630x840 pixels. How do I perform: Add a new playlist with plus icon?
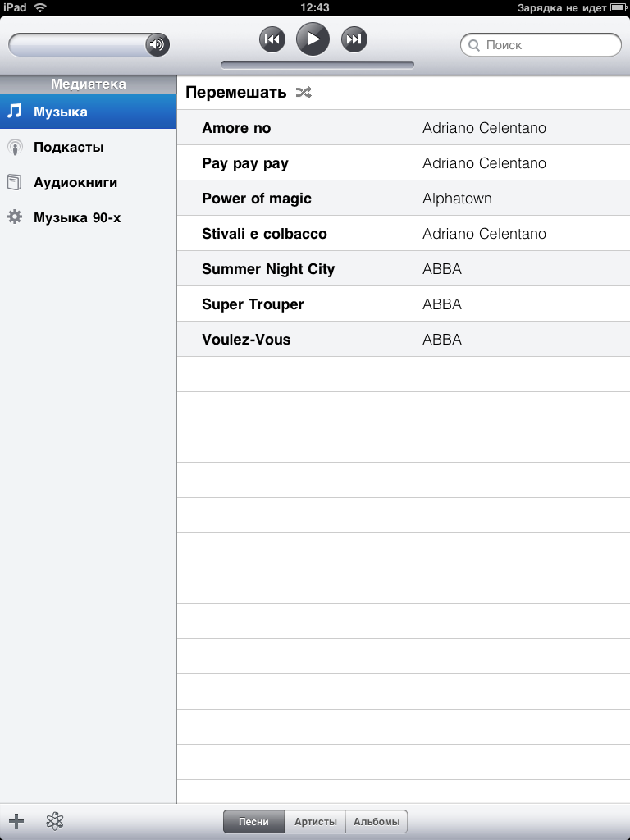pos(16,820)
